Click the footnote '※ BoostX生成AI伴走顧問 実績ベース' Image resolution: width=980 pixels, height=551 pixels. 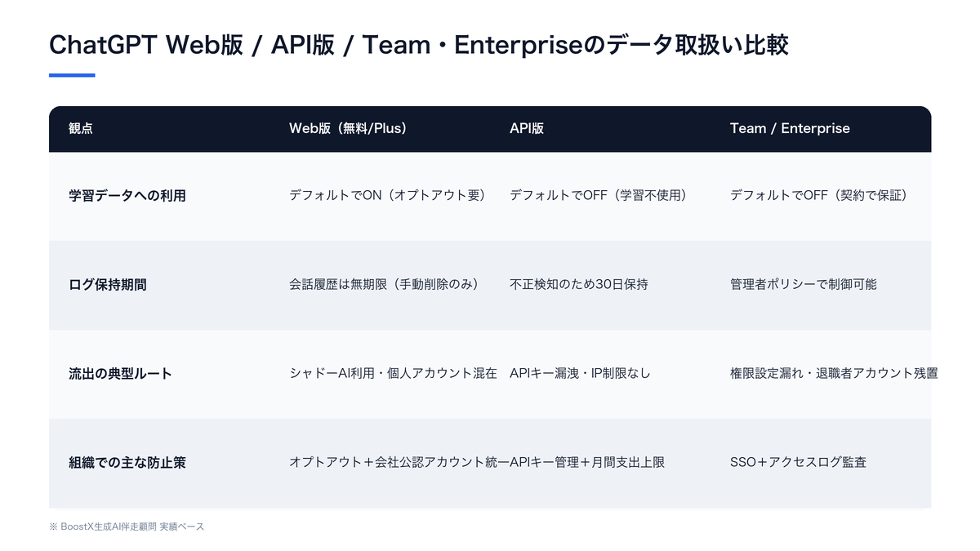[x=127, y=527]
